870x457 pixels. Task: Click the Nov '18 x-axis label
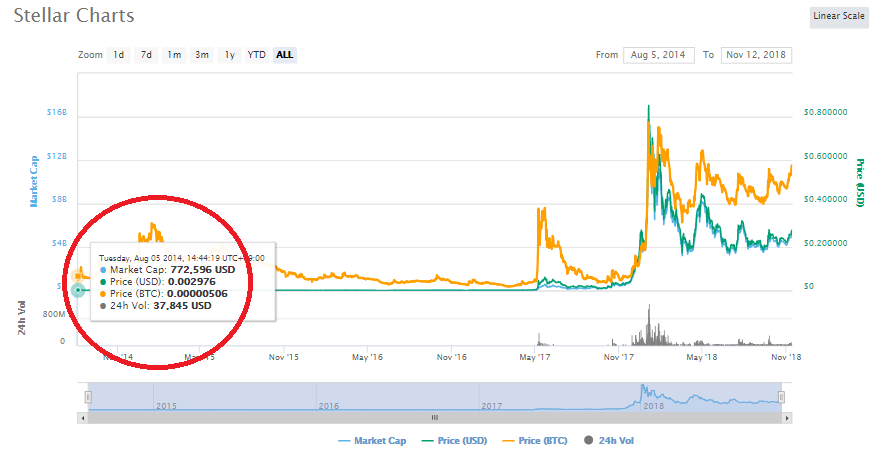click(786, 357)
